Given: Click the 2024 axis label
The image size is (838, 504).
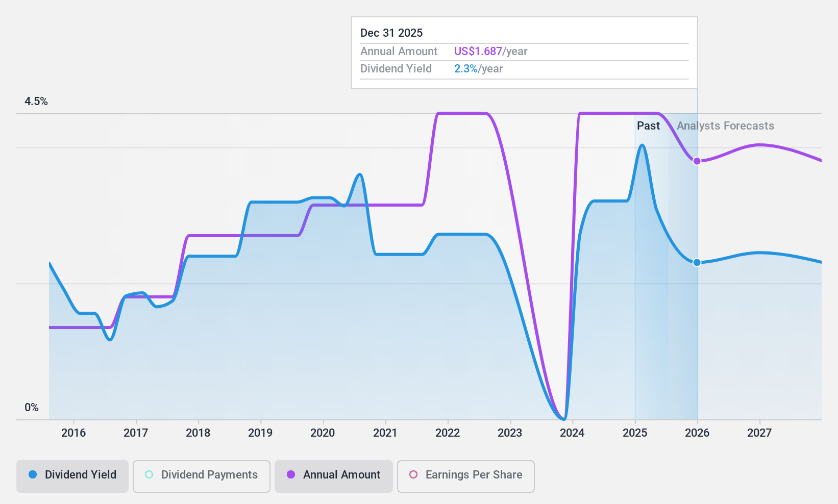Looking at the screenshot, I should point(572,433).
